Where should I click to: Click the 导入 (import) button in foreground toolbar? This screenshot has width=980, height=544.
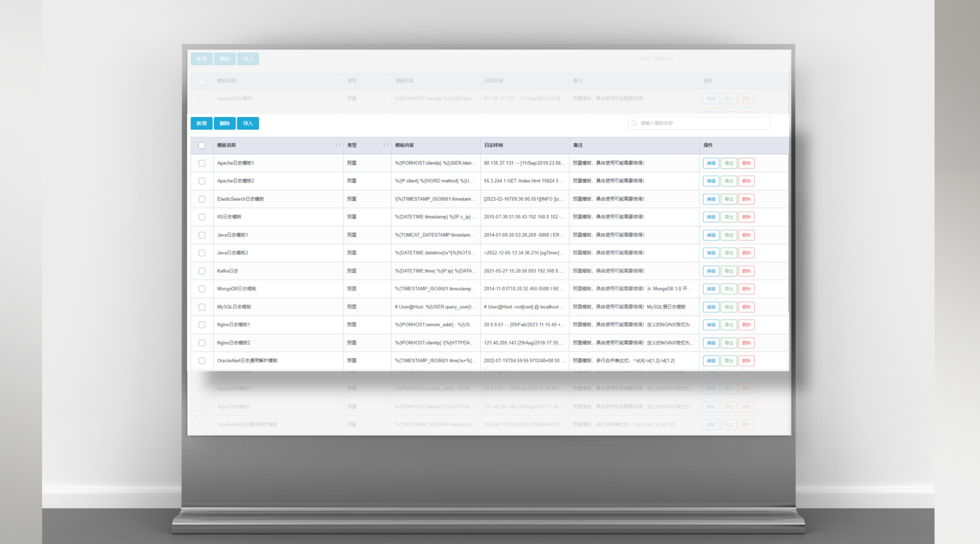pyautogui.click(x=248, y=123)
